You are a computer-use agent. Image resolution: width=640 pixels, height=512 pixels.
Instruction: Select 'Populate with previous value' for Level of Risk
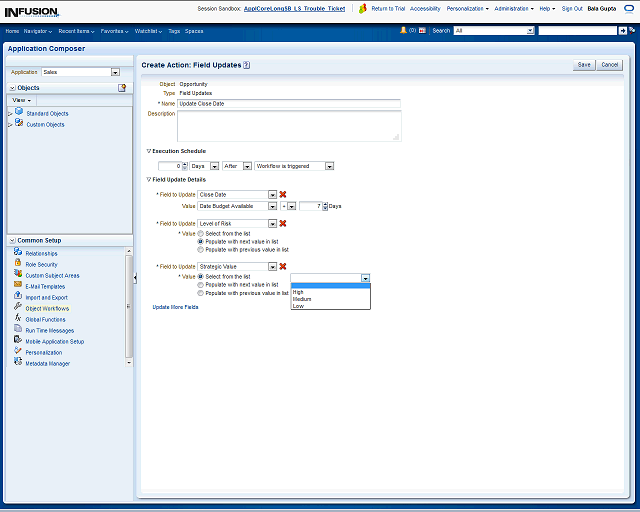click(200, 249)
